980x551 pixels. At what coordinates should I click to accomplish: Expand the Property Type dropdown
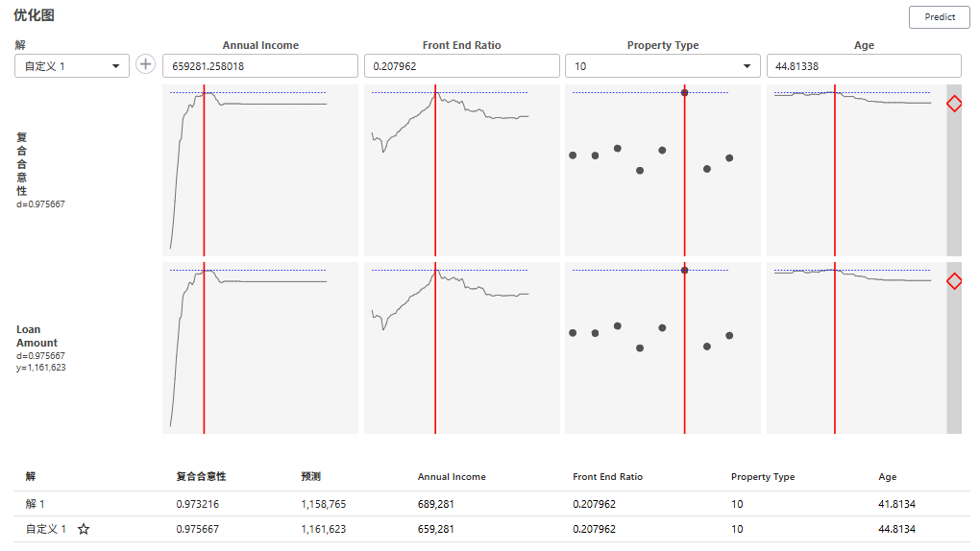662,65
